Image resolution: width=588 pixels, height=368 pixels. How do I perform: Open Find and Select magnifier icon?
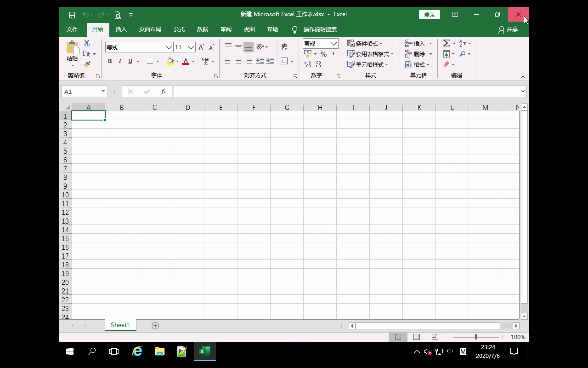tap(462, 54)
